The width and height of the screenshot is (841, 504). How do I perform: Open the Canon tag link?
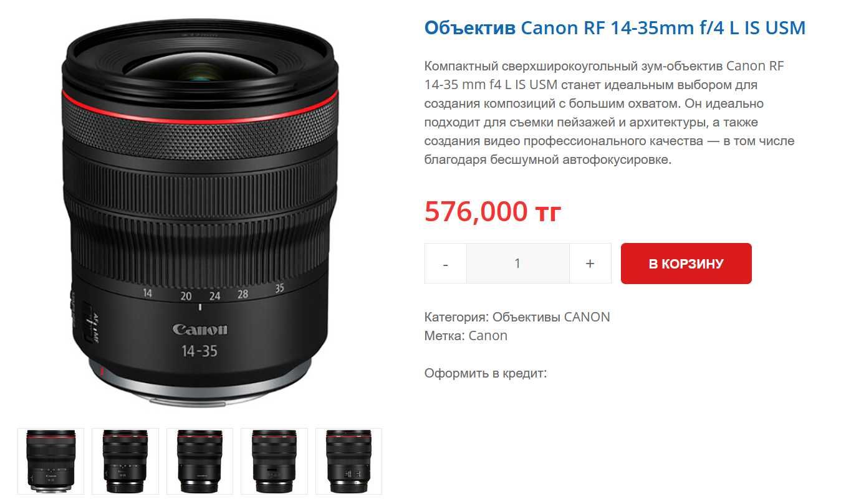point(488,336)
